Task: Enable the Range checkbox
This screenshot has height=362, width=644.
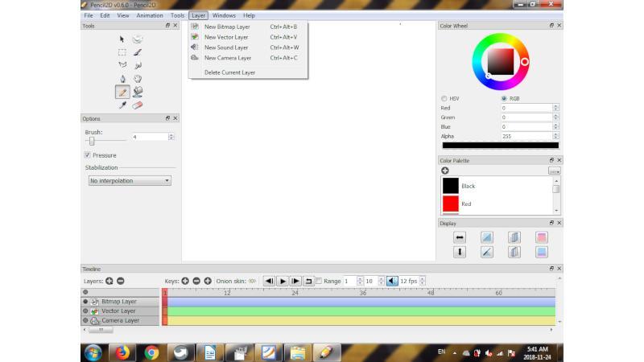Action: (319, 281)
